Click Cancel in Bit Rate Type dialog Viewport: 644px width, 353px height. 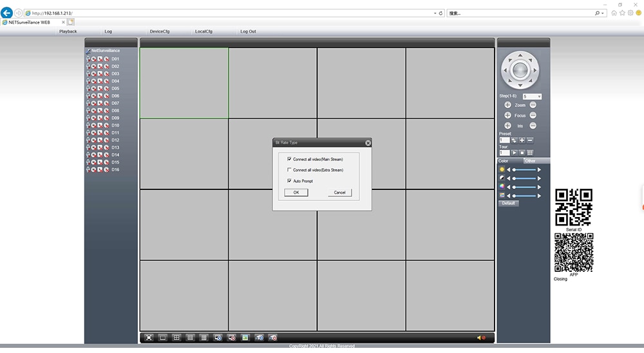pyautogui.click(x=339, y=193)
